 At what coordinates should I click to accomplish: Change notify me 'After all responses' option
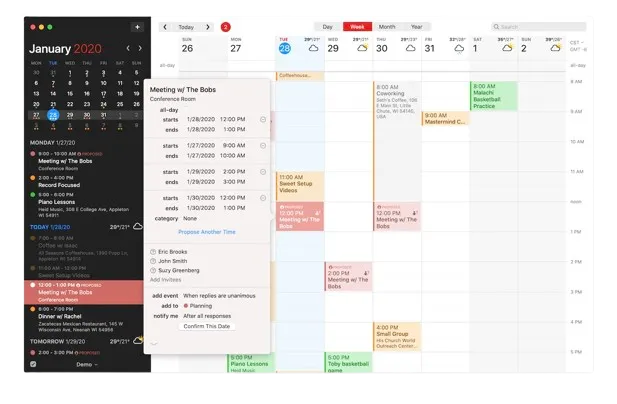[208, 315]
